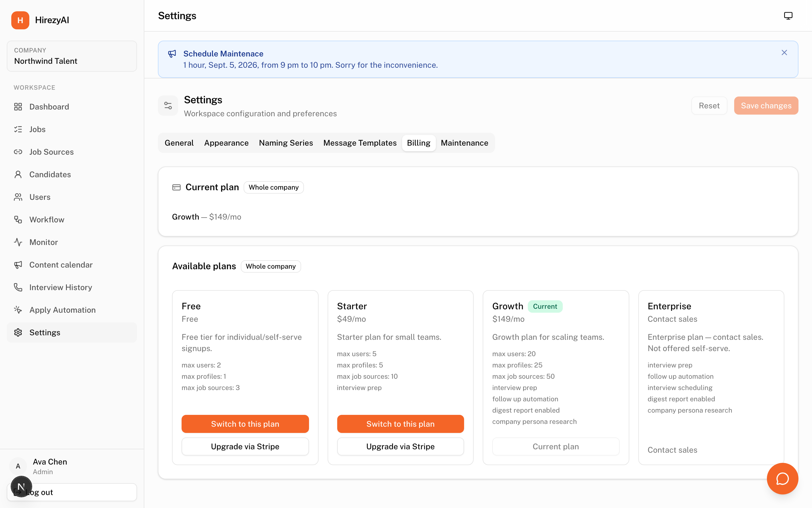Click Whole company badge beside Available plans
The width and height of the screenshot is (812, 508).
(271, 266)
